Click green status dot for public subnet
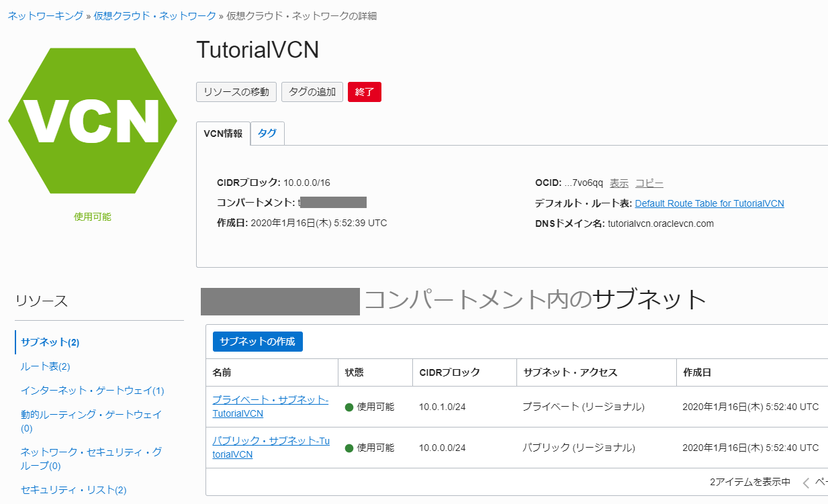This screenshot has height=504, width=828. (349, 448)
